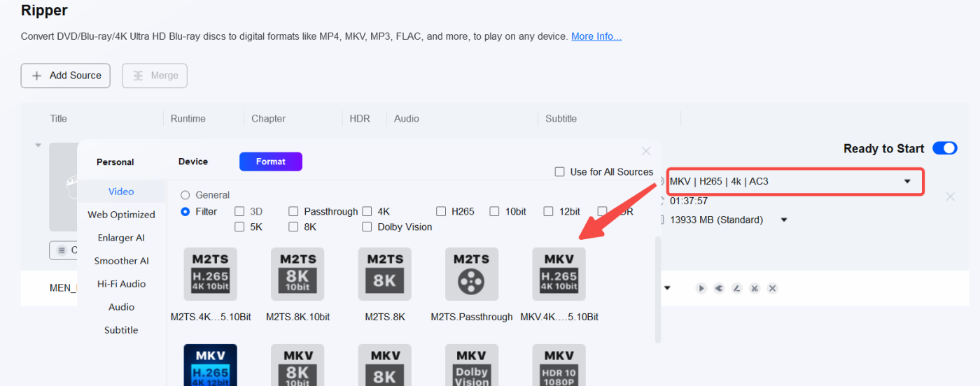The width and height of the screenshot is (980, 386).
Task: Open the Video category
Action: [x=121, y=192]
